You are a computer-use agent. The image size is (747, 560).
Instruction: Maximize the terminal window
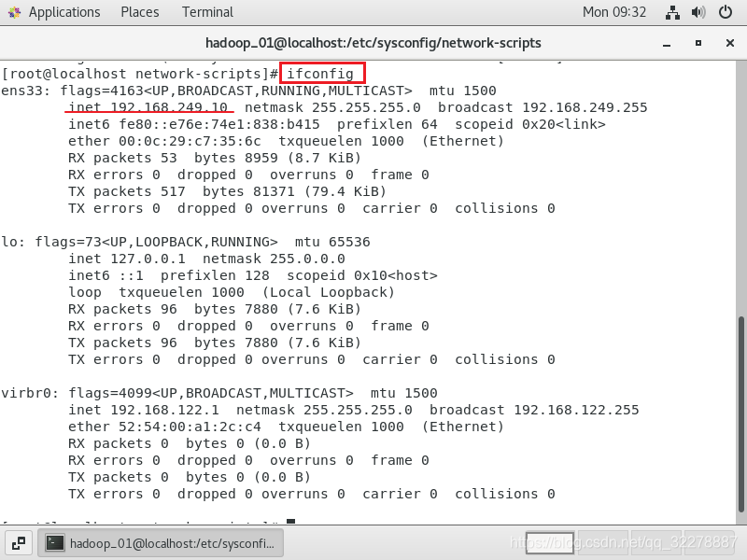698,43
